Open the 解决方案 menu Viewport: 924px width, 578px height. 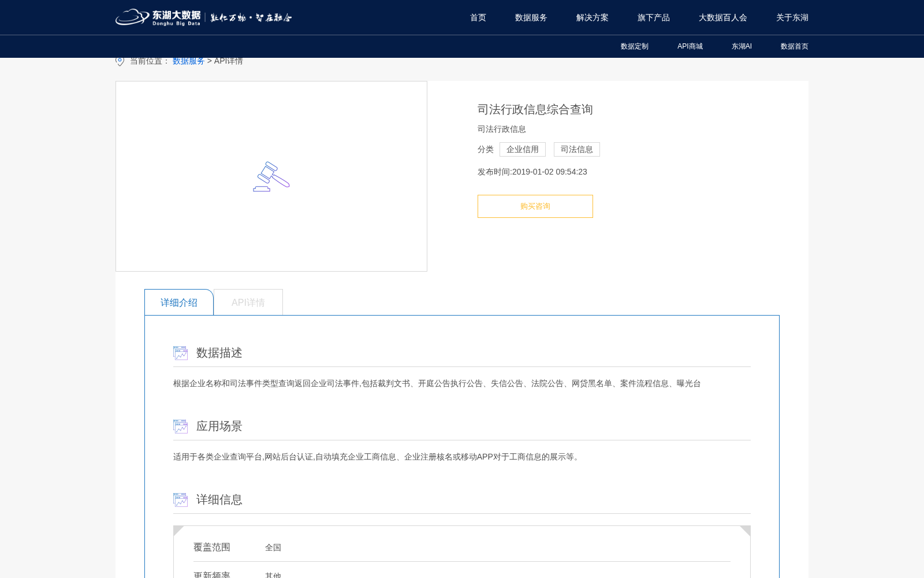593,17
